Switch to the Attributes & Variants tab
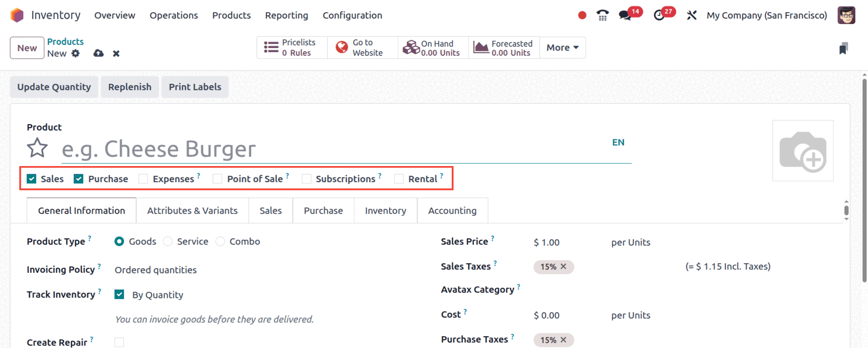This screenshot has height=348, width=868. tap(192, 211)
